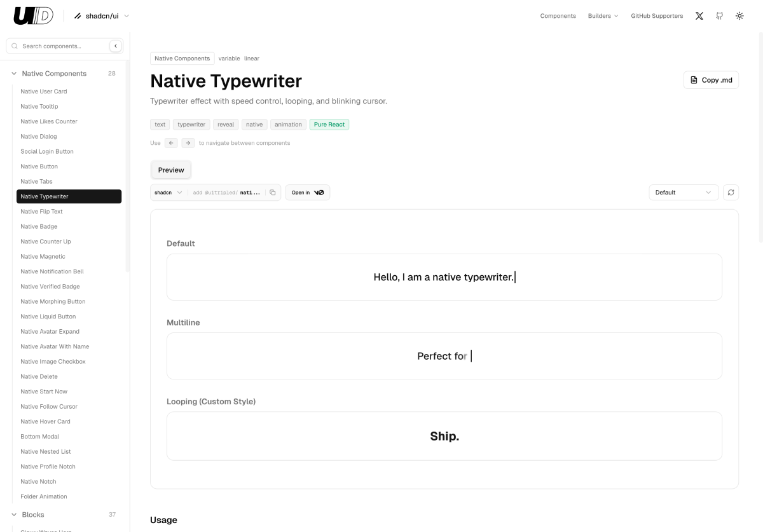
Task: Collapse sidebar with the chevron-left button
Action: (115, 46)
